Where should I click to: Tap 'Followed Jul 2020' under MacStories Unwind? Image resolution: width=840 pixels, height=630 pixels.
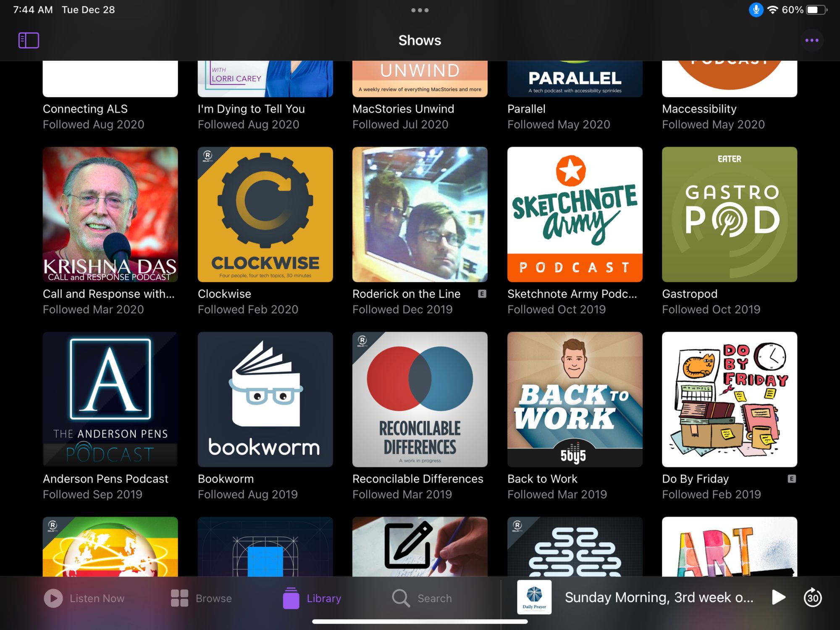(x=400, y=124)
